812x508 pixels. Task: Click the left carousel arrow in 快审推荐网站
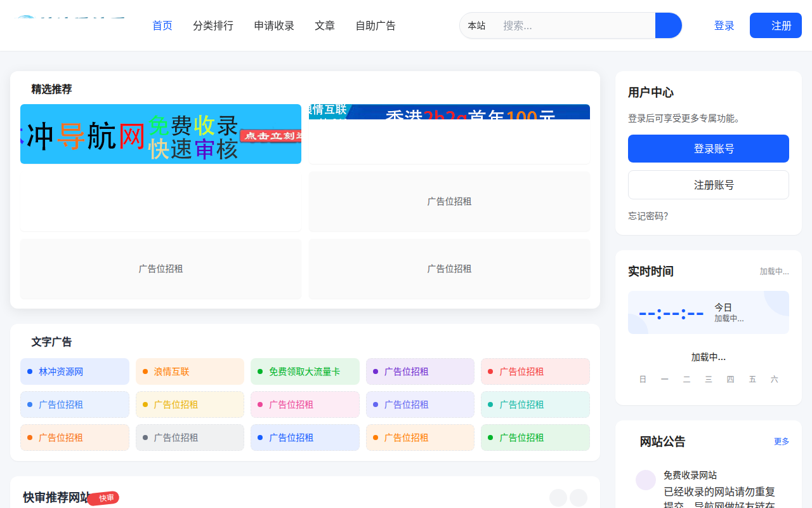558,498
